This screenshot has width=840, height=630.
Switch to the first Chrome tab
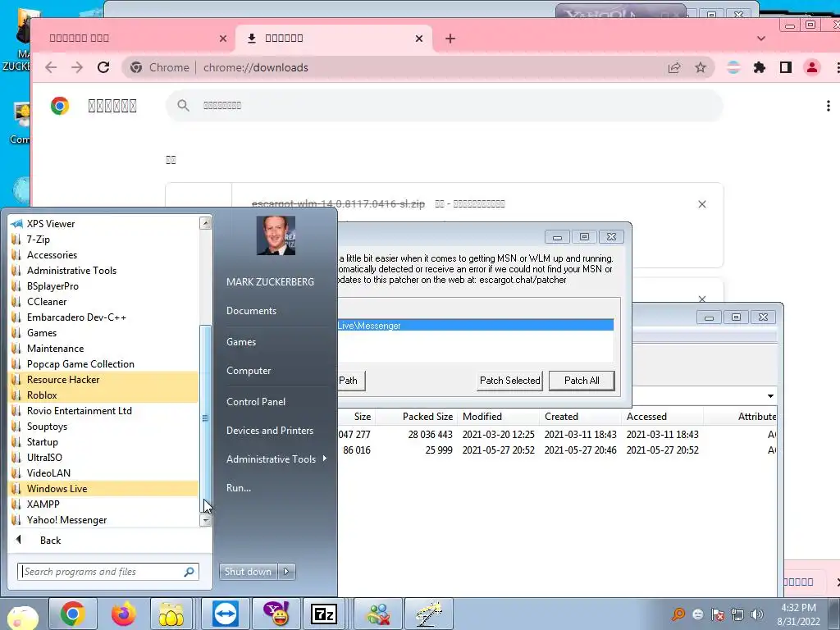point(129,39)
